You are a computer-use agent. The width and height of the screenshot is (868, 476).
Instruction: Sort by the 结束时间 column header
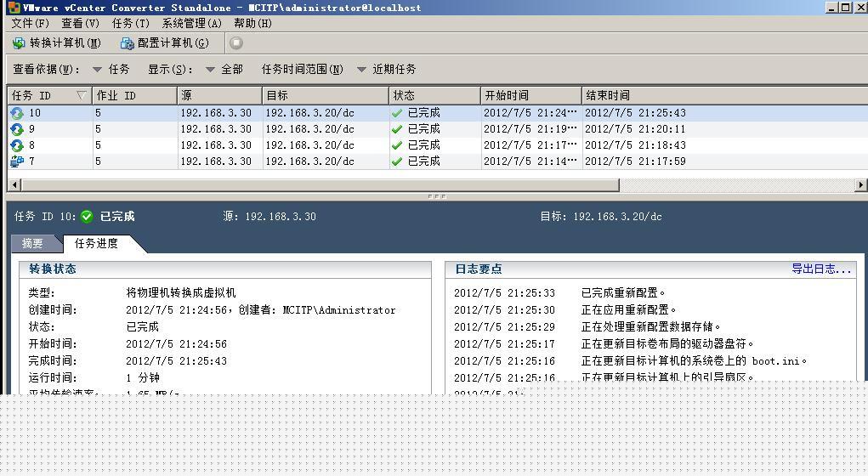(724, 95)
